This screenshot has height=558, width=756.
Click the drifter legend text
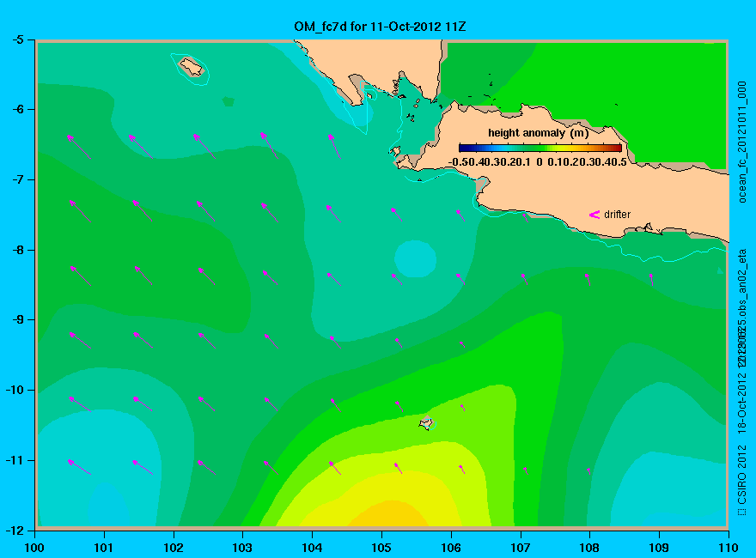[617, 215]
